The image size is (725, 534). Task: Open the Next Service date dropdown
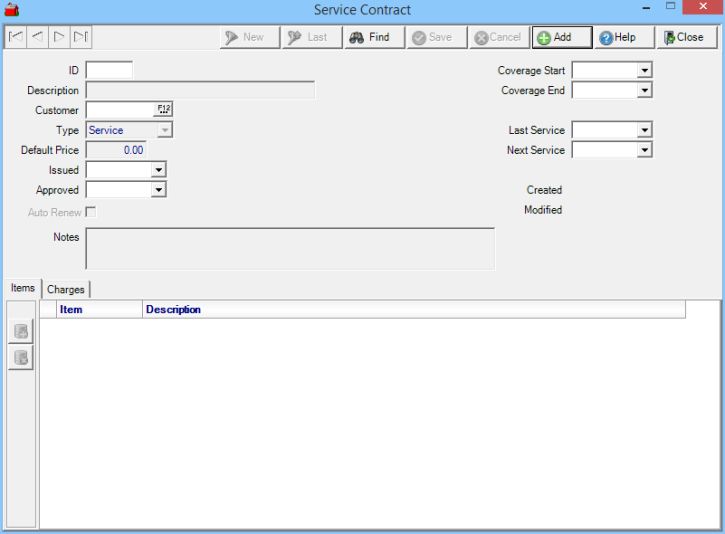tap(644, 151)
